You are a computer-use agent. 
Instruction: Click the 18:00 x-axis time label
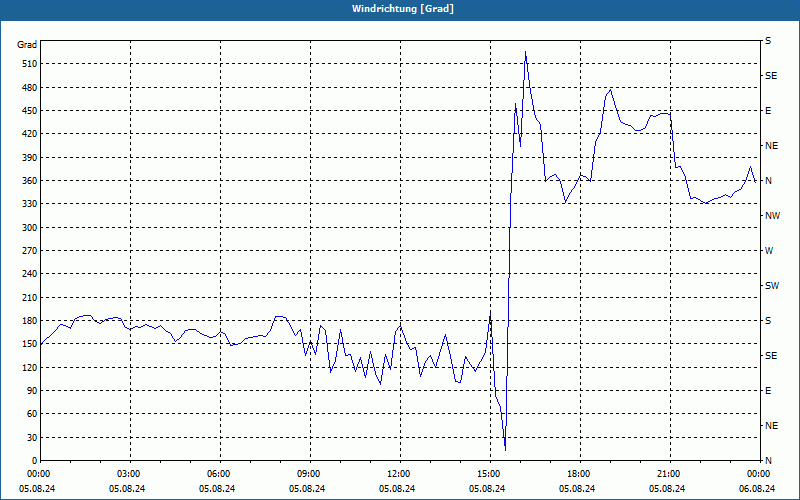577,474
